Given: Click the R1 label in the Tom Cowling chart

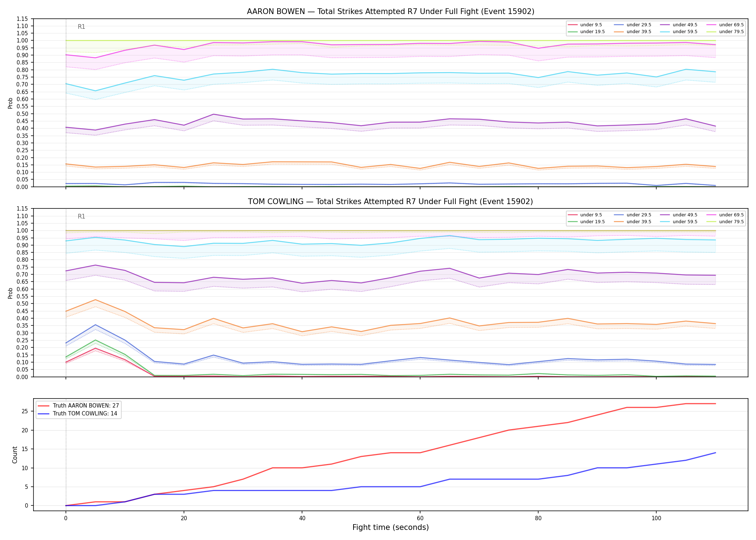Looking at the screenshot, I should pos(81,216).
